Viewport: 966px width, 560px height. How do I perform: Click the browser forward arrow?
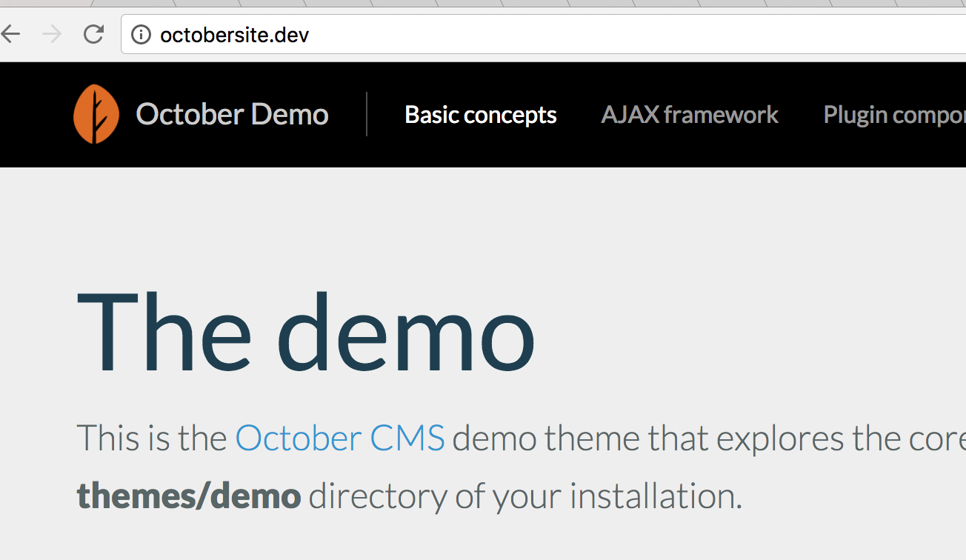pos(52,34)
